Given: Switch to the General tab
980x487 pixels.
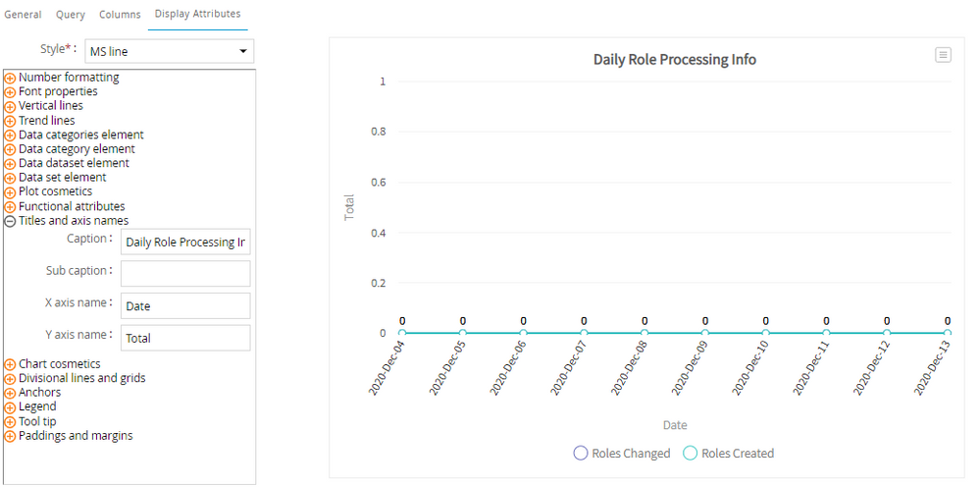Looking at the screenshot, I should (24, 15).
